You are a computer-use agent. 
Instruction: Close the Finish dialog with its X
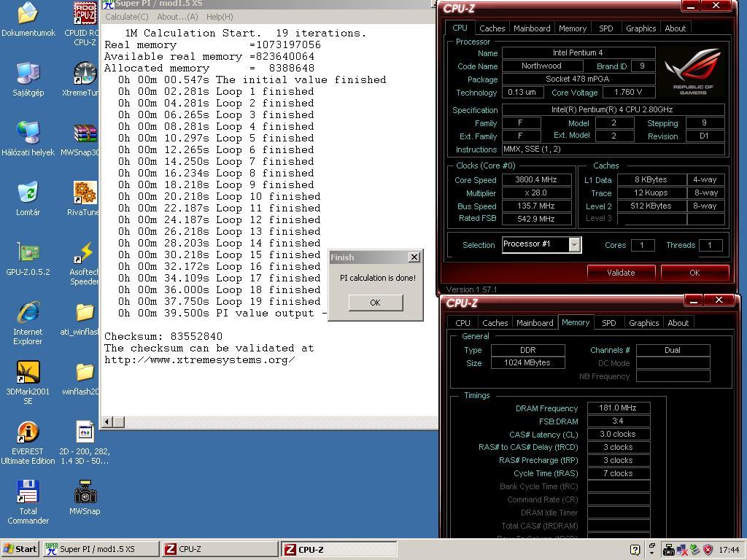414,257
